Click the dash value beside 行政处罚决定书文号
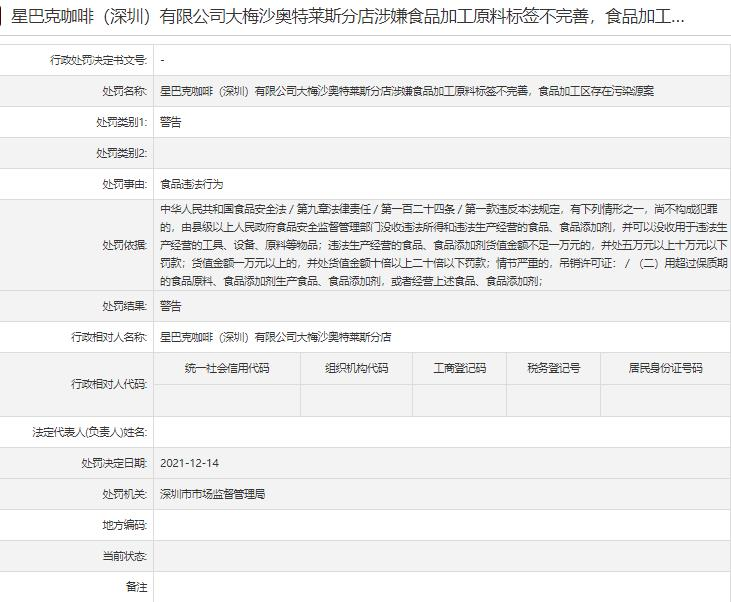Screen dimensions: 731x602 coord(162,60)
